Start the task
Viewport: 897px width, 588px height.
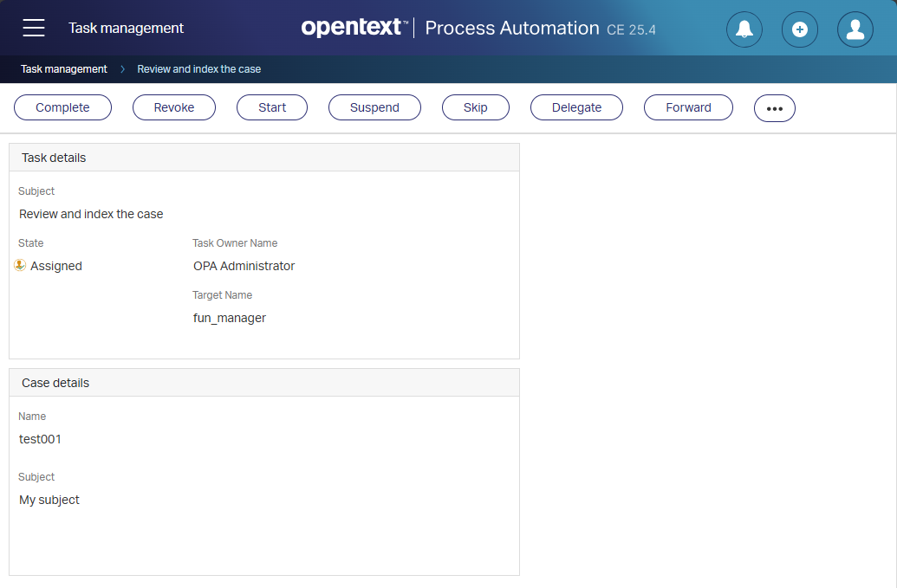pos(272,107)
